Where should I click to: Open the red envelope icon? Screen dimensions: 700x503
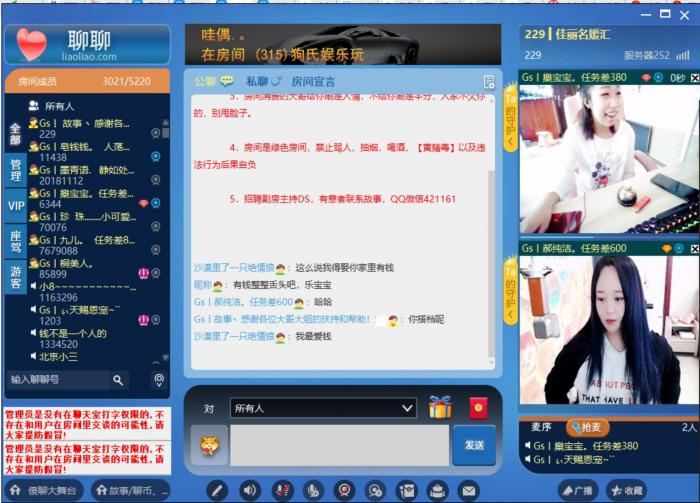[477, 408]
